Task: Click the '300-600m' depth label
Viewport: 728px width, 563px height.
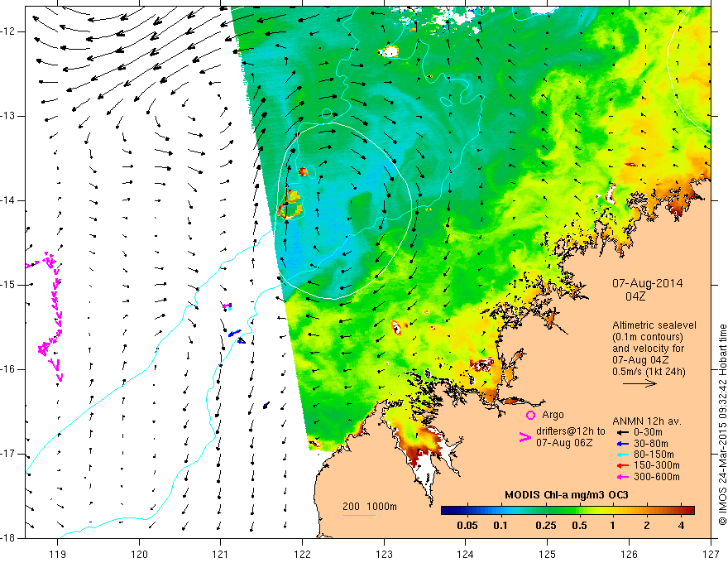Action: pos(656,477)
